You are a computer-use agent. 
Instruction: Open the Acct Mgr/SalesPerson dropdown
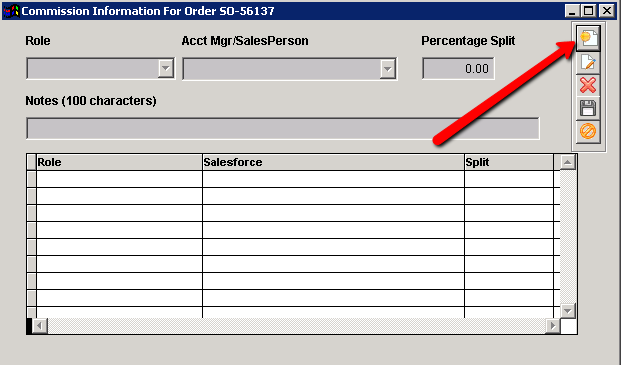click(387, 69)
